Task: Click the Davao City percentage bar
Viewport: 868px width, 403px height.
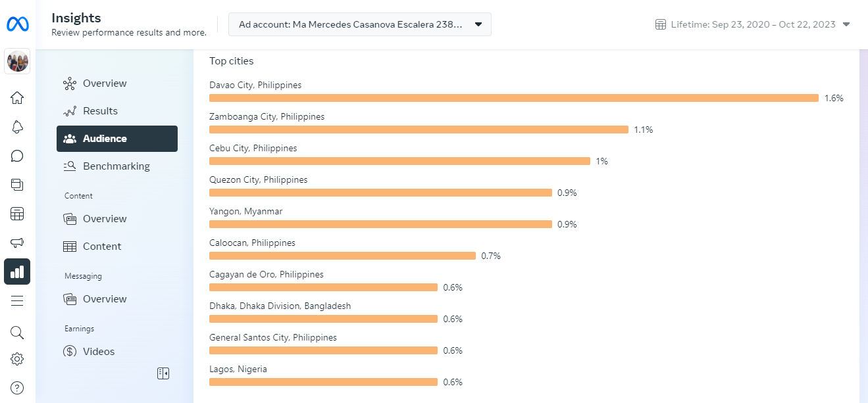Action: point(513,98)
